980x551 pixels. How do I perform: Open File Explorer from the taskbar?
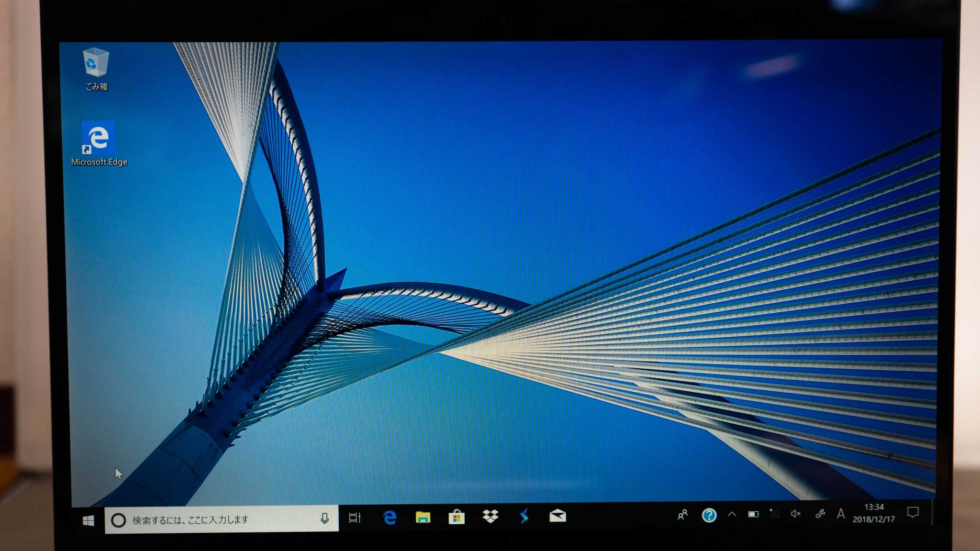click(x=423, y=517)
